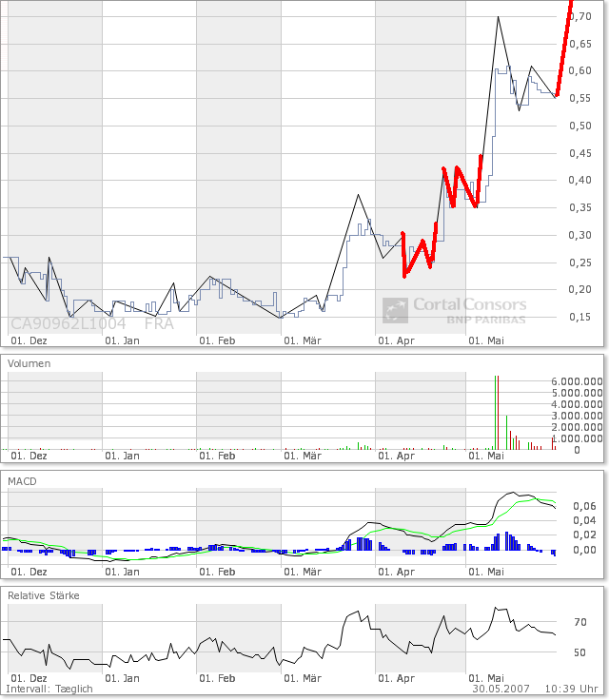The image size is (609, 700).
Task: Click the 01. Mär marker in price chart
Action: (x=302, y=339)
